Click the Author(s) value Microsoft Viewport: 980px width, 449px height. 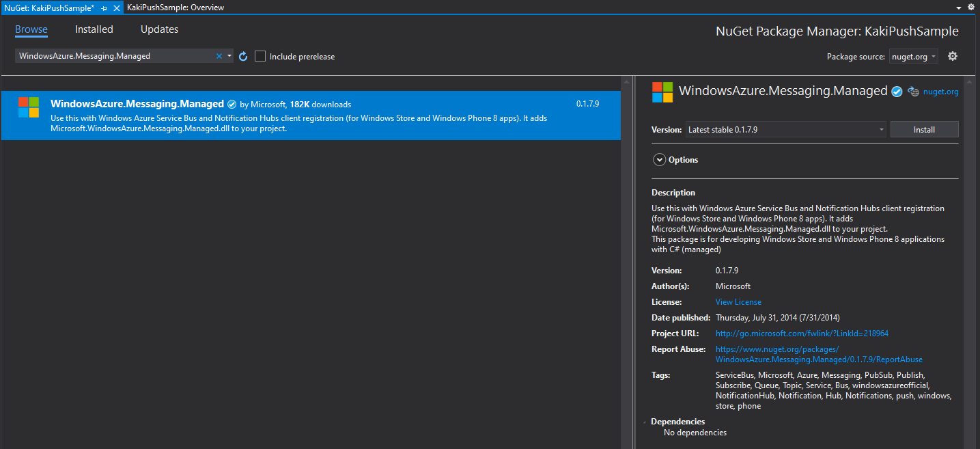[x=733, y=286]
